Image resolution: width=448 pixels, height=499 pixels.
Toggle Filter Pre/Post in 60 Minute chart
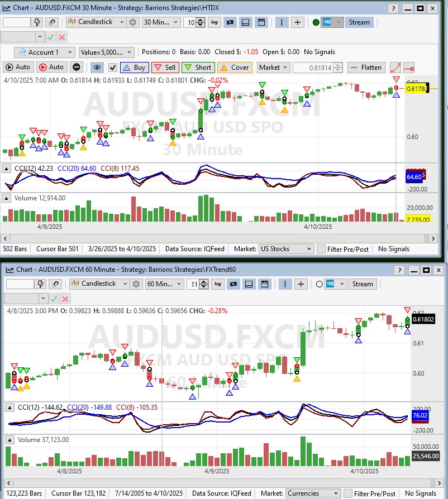348,493
